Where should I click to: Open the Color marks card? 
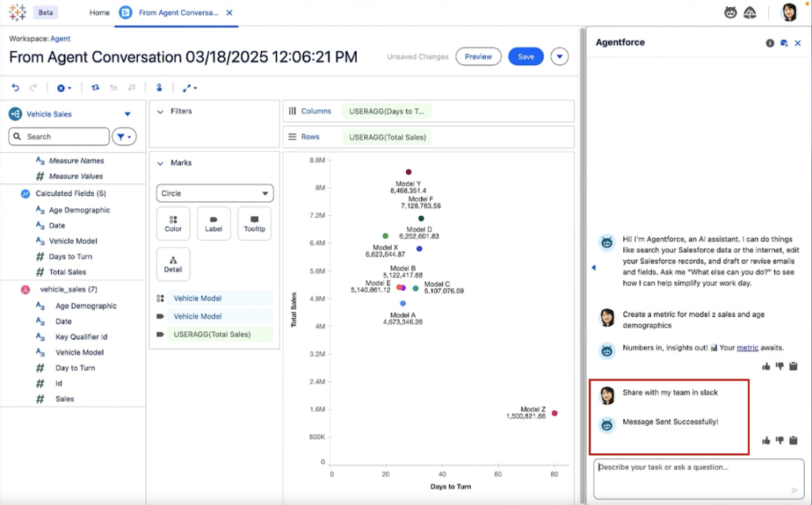[173, 224]
